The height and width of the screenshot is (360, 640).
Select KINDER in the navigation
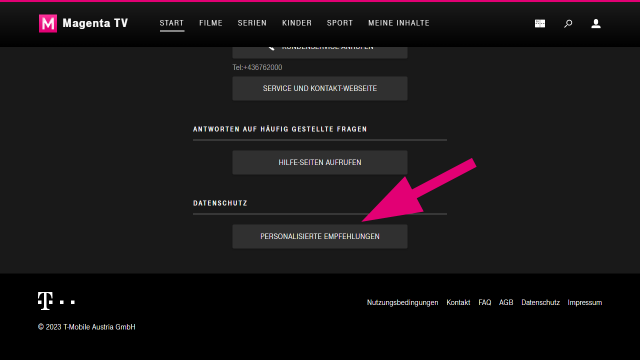tap(297, 23)
